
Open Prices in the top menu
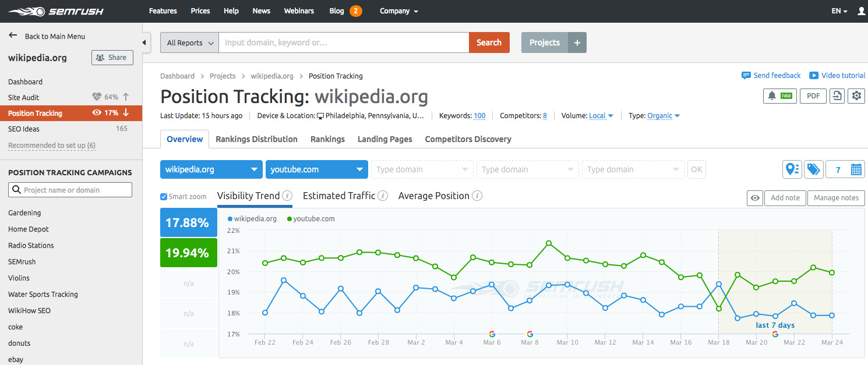(x=200, y=11)
